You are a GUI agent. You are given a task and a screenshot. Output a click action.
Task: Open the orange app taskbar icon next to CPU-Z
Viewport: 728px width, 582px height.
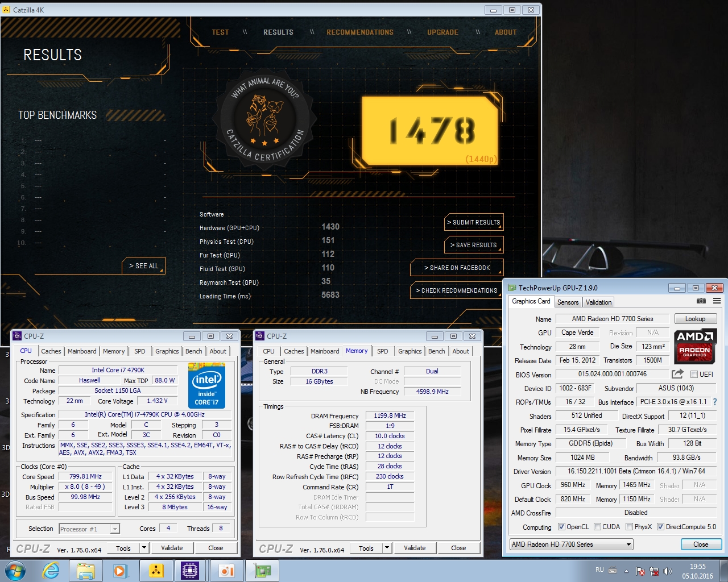click(x=226, y=571)
